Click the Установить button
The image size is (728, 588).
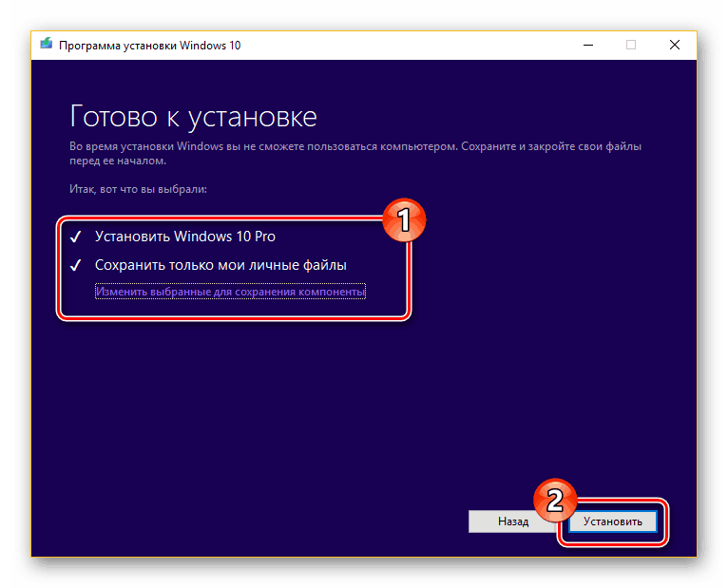612,522
